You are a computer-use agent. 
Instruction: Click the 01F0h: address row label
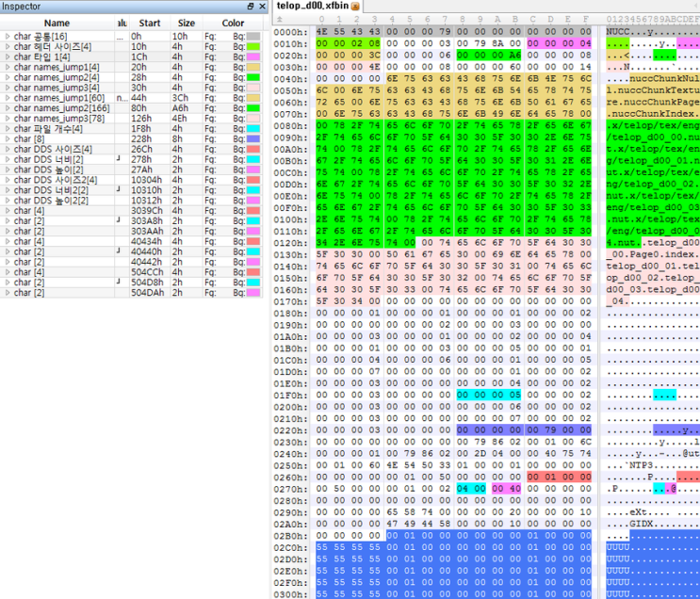pyautogui.click(x=290, y=396)
